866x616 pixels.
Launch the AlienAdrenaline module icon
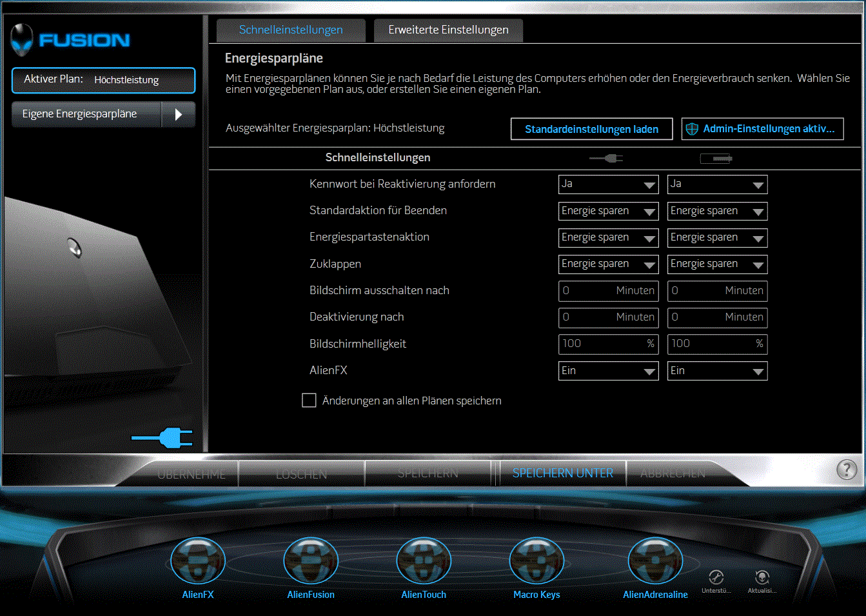[x=655, y=561]
